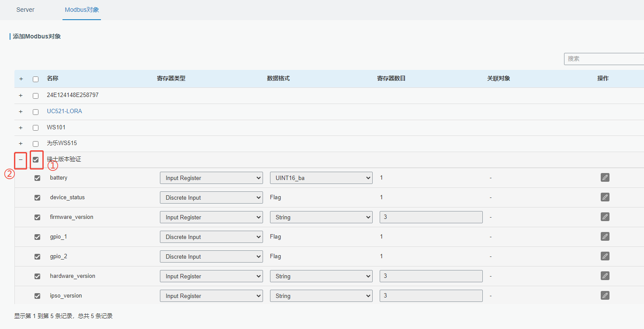Select the Modbus对象 tab

point(82,10)
